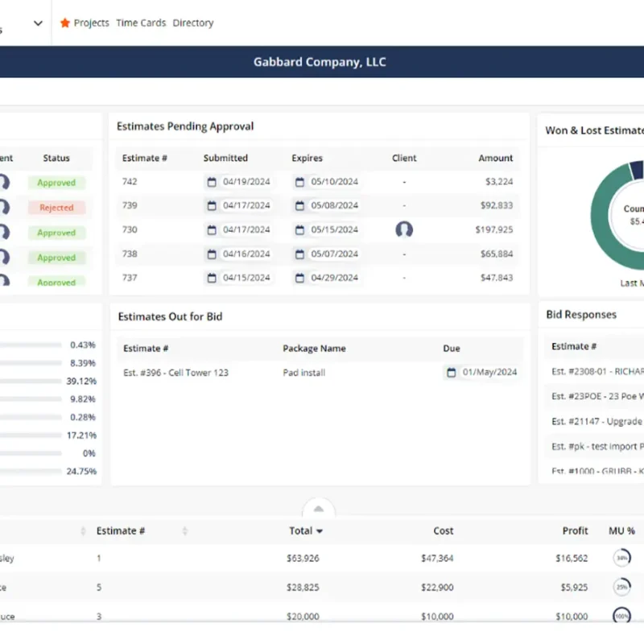Viewport: 644px width, 644px height.
Task: Open the Projects menu item
Action: (91, 23)
